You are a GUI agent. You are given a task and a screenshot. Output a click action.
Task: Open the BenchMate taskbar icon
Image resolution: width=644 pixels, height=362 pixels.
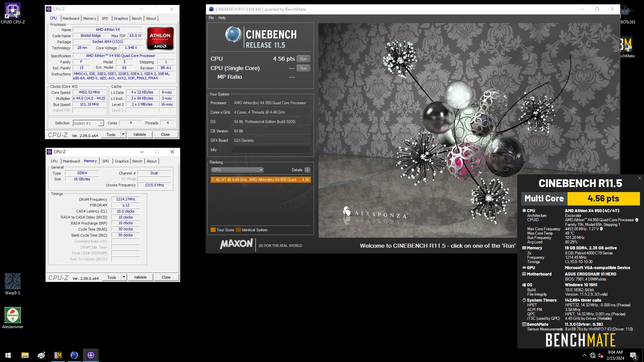tap(58, 355)
